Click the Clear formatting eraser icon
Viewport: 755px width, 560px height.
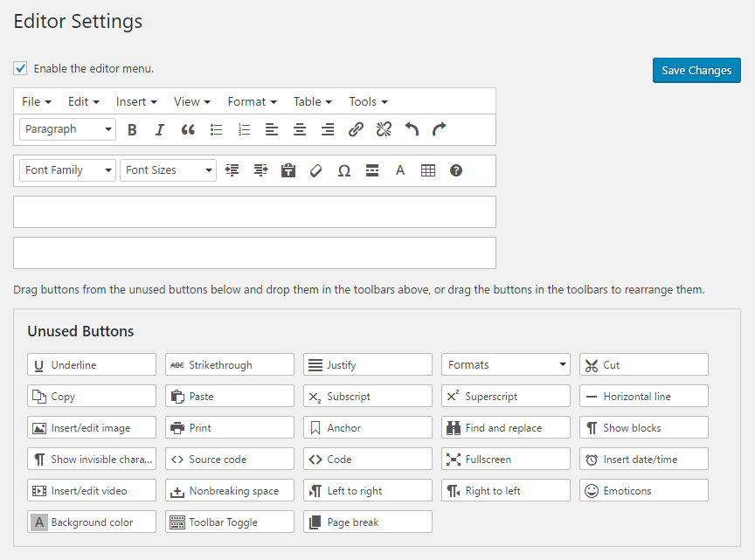[316, 170]
